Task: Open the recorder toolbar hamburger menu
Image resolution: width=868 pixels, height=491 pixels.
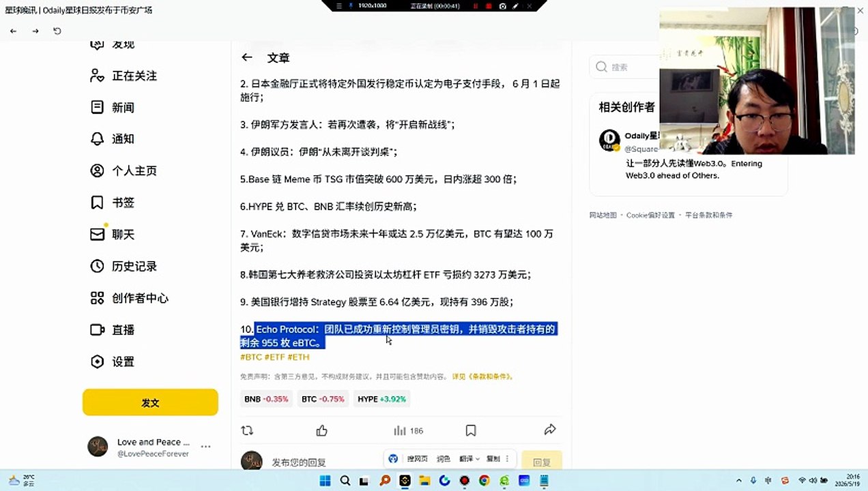Action: [340, 5]
